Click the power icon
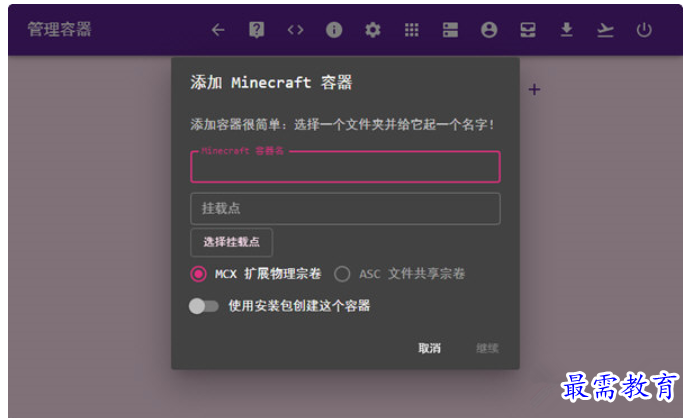Screen dimensions: 685x418 [644, 30]
